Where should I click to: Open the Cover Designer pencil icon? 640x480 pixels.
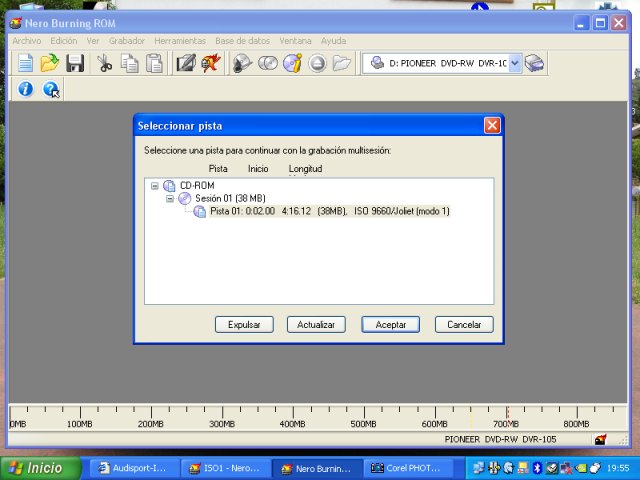tap(186, 63)
